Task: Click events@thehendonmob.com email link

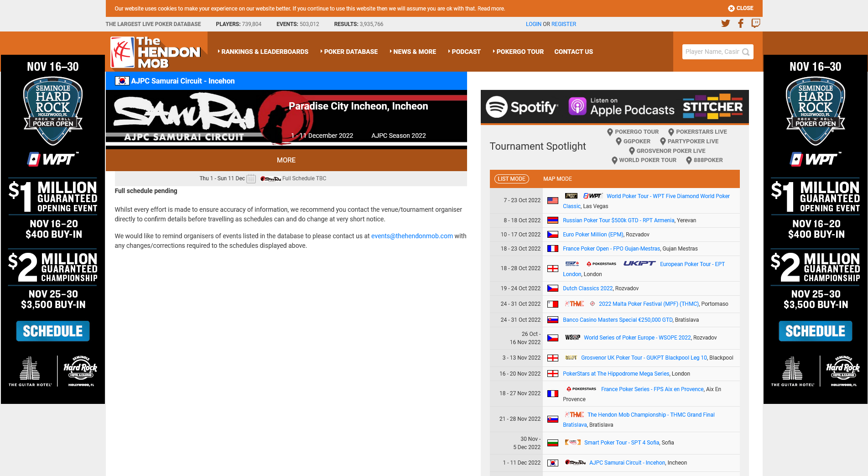Action: [412, 236]
